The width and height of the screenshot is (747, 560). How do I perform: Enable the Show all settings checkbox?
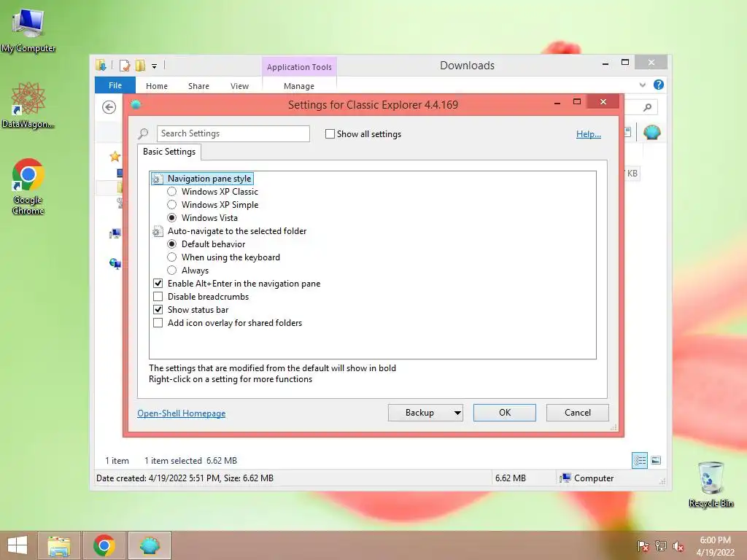tap(330, 134)
